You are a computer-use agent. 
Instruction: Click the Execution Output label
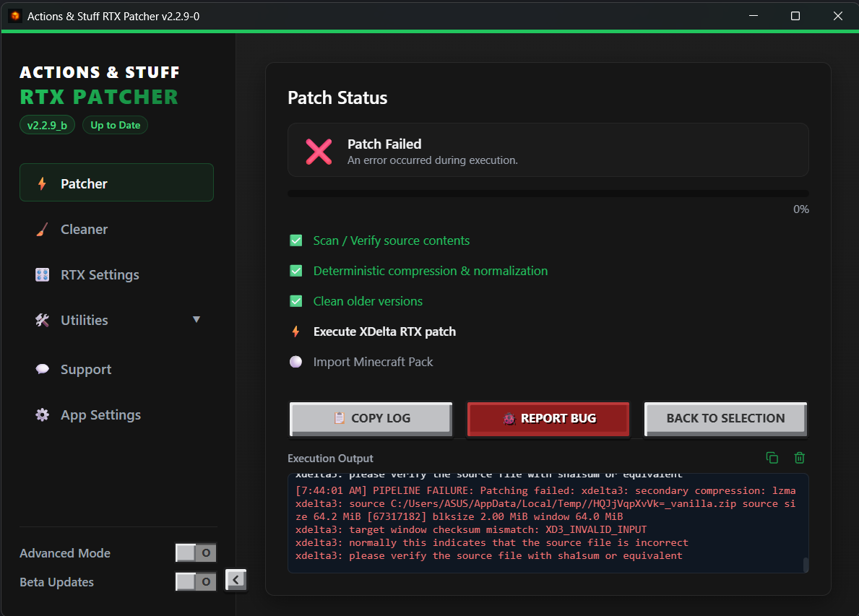[x=330, y=459]
